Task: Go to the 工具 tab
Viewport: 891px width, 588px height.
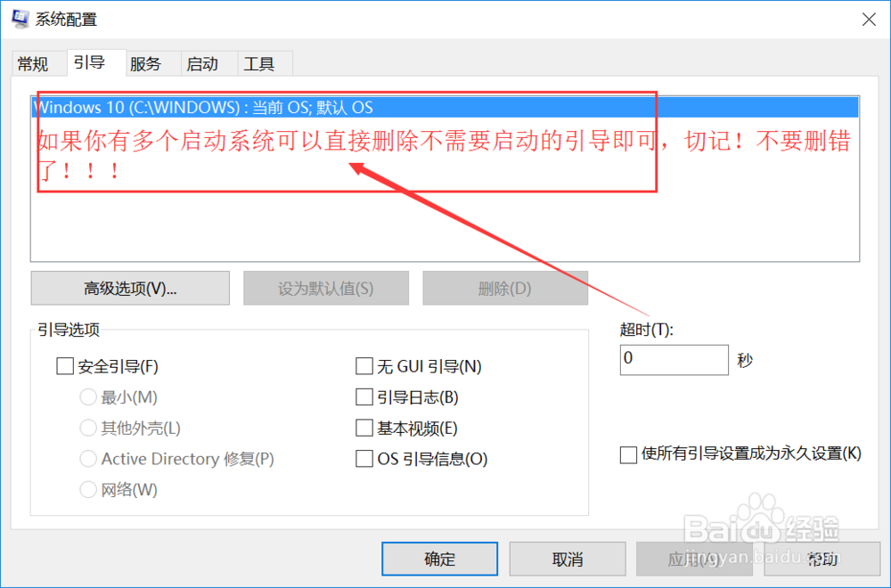Action: pos(259,63)
